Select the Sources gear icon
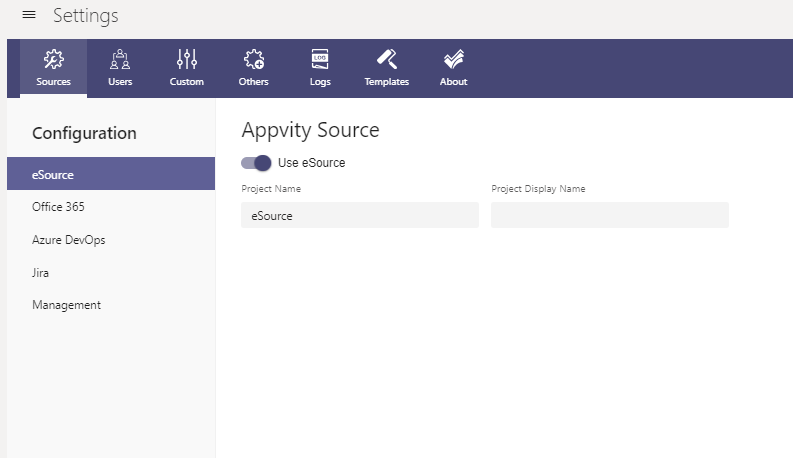The width and height of the screenshot is (793, 458). point(53,59)
